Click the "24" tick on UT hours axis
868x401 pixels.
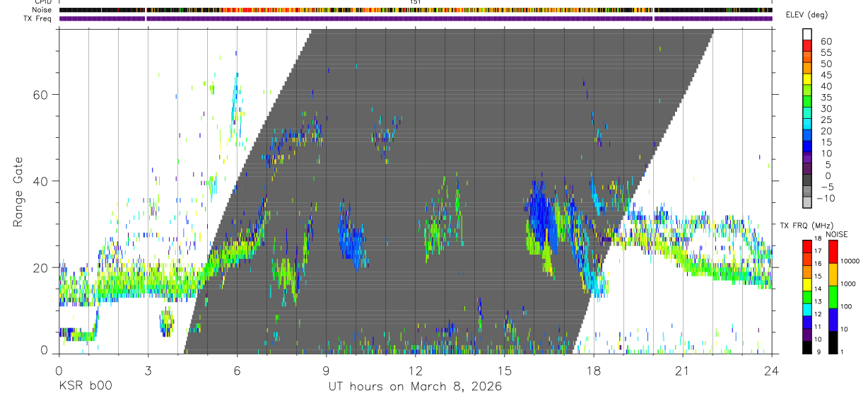pos(772,371)
